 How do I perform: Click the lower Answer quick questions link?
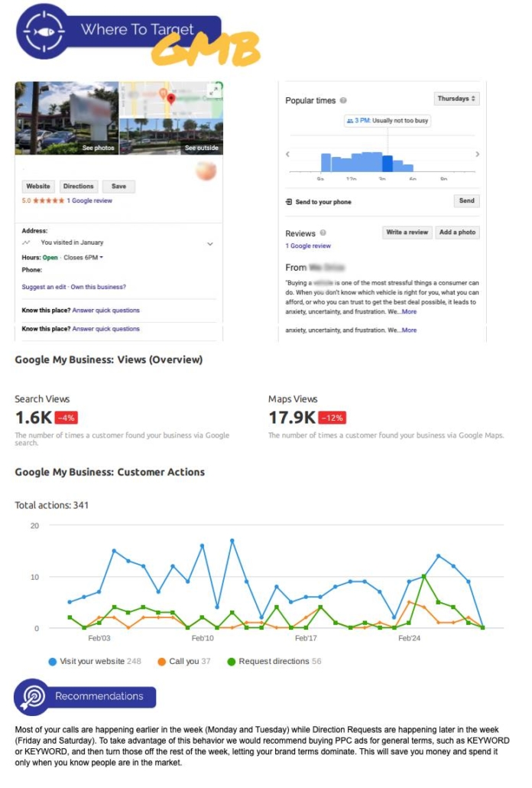(x=106, y=329)
